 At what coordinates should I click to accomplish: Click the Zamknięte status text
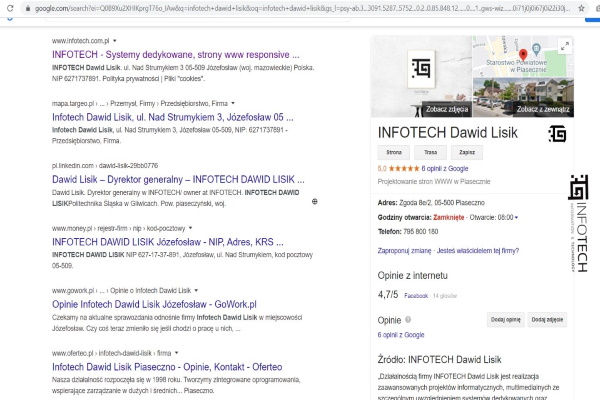(x=448, y=217)
